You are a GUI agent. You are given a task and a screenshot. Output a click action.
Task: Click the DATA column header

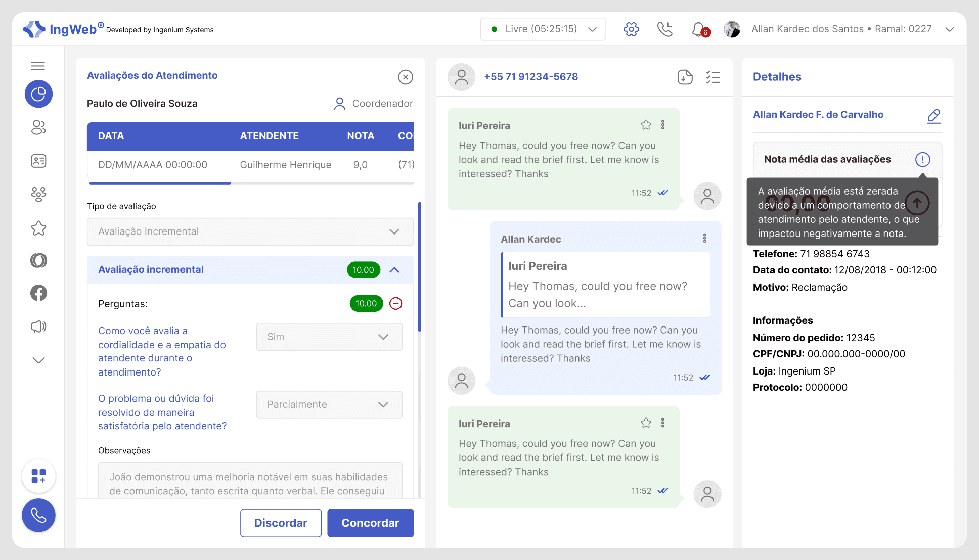(x=111, y=136)
